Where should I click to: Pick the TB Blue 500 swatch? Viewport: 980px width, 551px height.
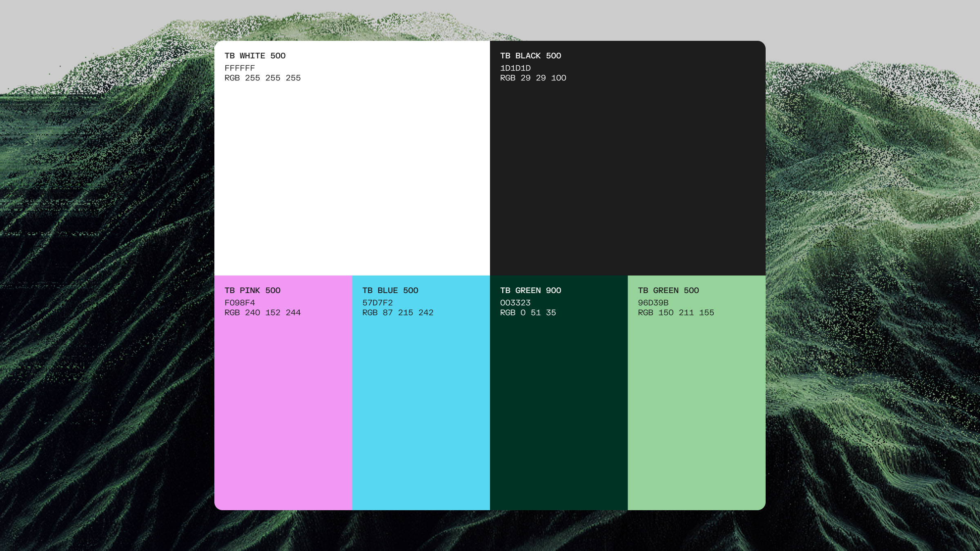tap(421, 393)
